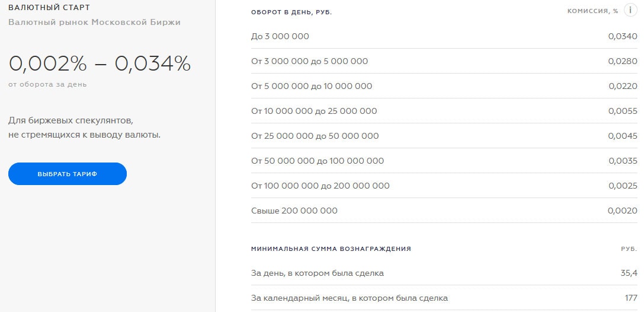Click the КОМИССИЯ, % column header
Image resolution: width=644 pixels, height=312 pixels.
point(592,11)
